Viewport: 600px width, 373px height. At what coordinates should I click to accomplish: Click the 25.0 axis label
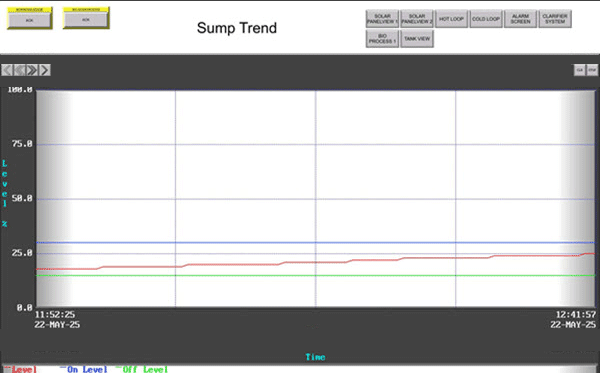click(x=22, y=253)
